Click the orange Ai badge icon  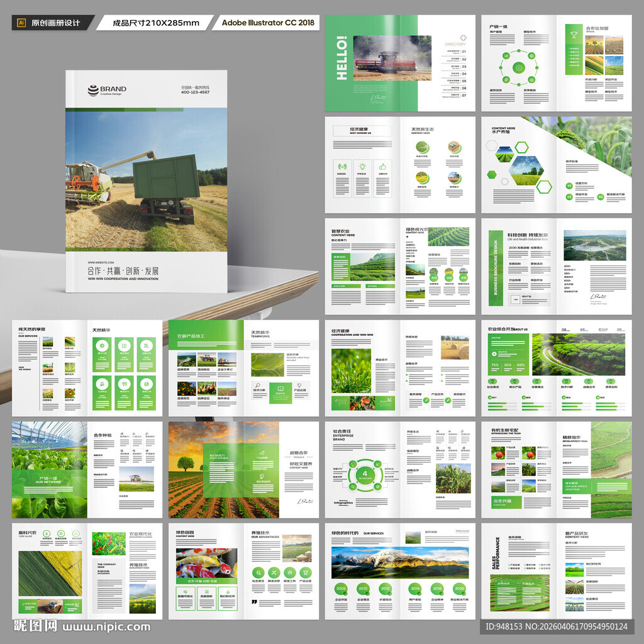(x=21, y=23)
